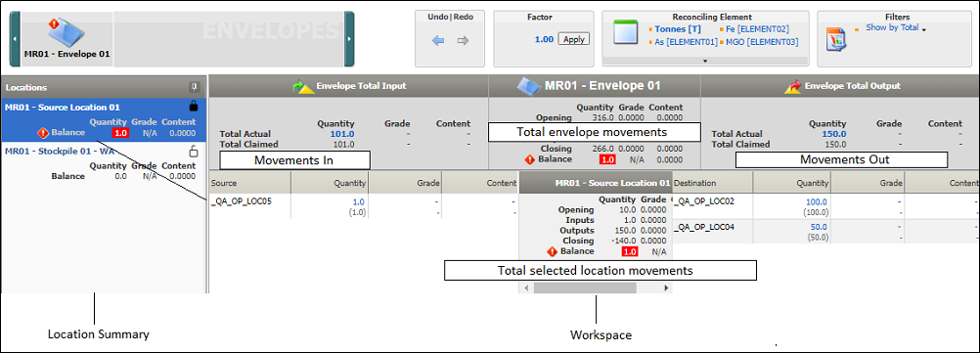Image resolution: width=980 pixels, height=353 pixels.
Task: Select MGO [ELEMENT03] reconciling element
Action: tap(763, 42)
